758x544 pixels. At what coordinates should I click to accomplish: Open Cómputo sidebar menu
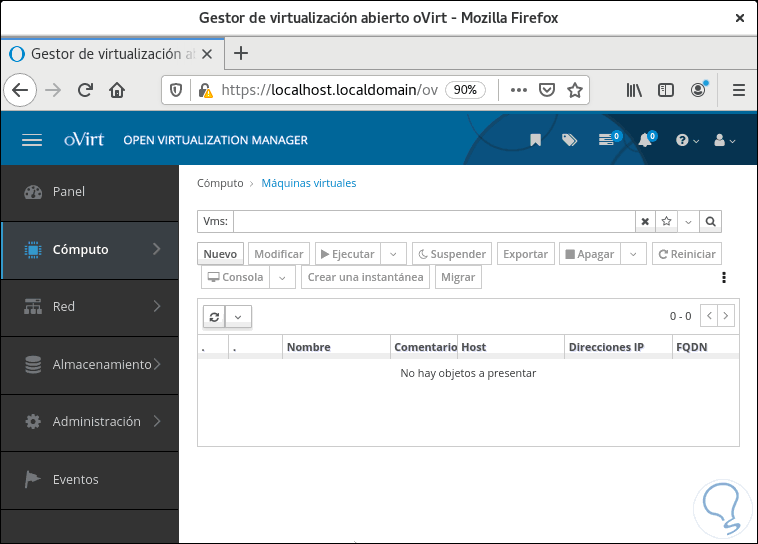[x=90, y=250]
